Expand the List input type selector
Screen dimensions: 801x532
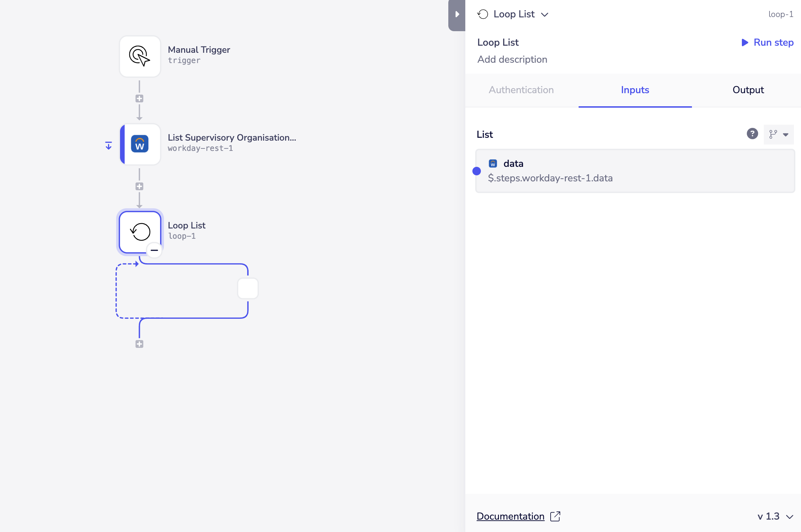pyautogui.click(x=779, y=135)
